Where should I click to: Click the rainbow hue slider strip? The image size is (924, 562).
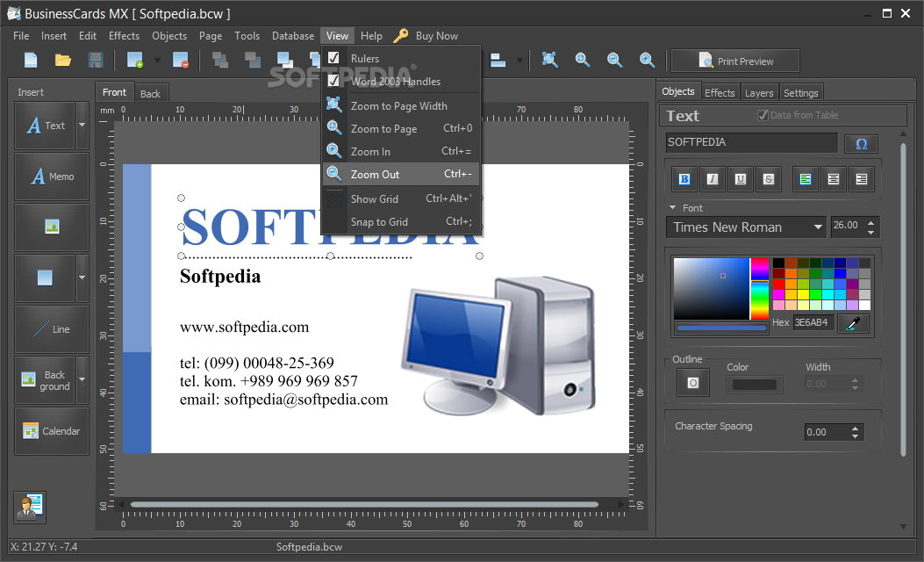coord(760,288)
